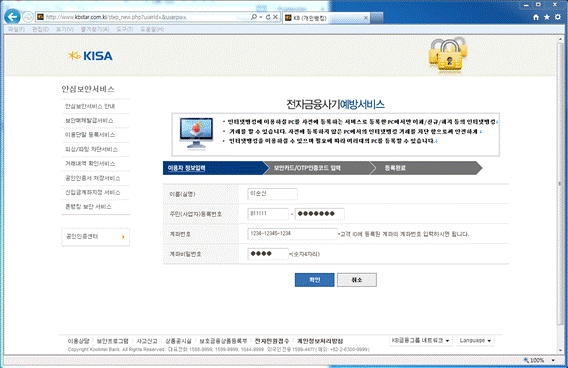Open Favorites with the star icon
The image size is (568, 368).
pos(547,17)
